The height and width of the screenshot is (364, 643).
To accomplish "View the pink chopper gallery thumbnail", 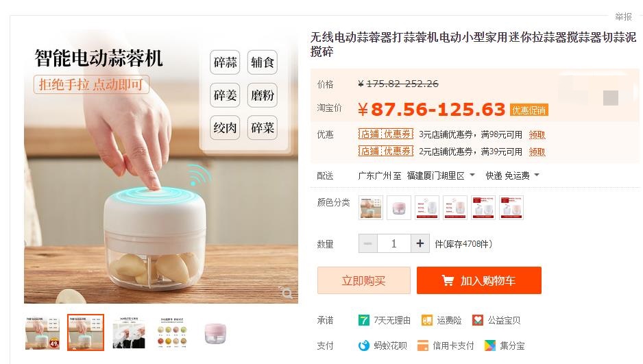I will (x=215, y=333).
